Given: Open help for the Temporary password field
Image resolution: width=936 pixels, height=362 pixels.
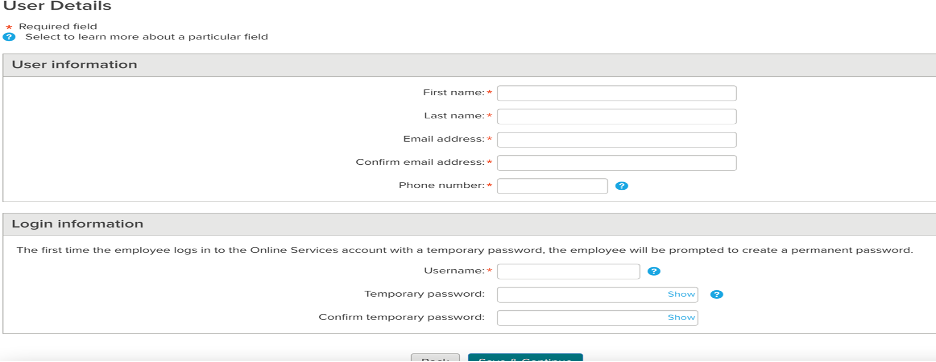Looking at the screenshot, I should click(717, 294).
